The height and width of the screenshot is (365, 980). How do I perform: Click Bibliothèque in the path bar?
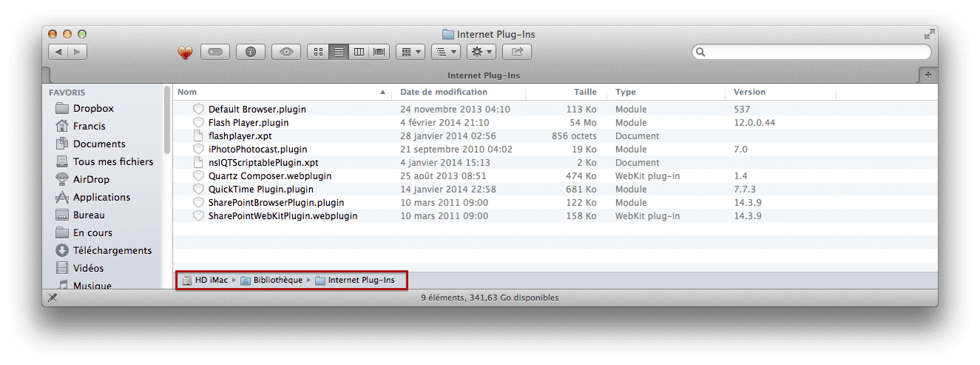point(277,280)
